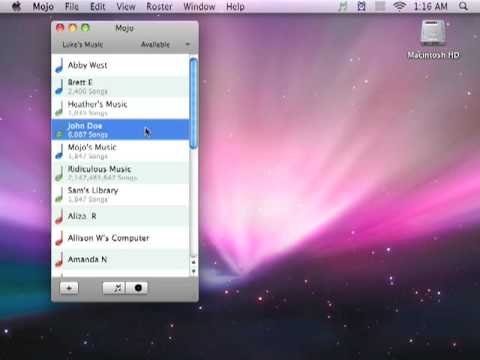Select Ridiculous Music in the roster
Image resolution: width=480 pixels, height=360 pixels.
coord(120,173)
